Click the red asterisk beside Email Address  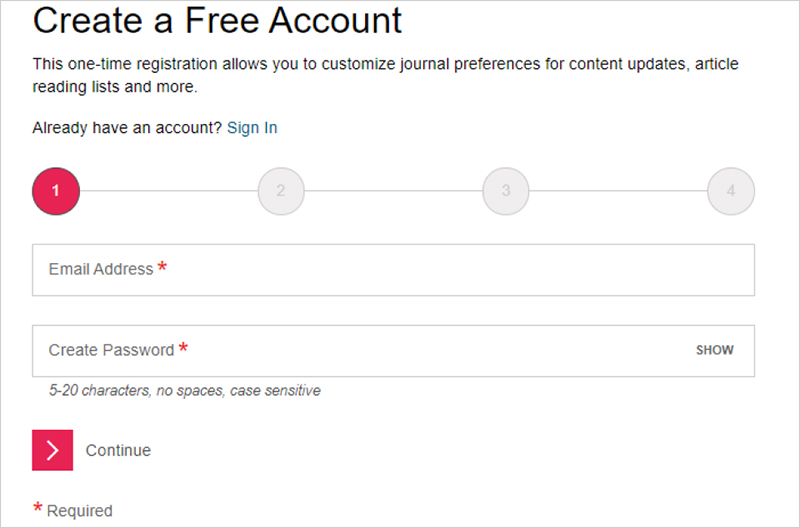162,267
